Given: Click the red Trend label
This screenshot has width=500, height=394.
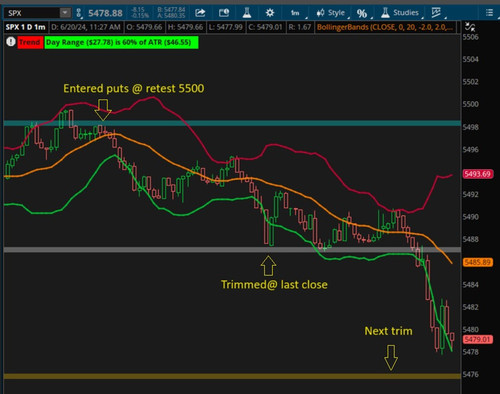Looking at the screenshot, I should 30,42.
